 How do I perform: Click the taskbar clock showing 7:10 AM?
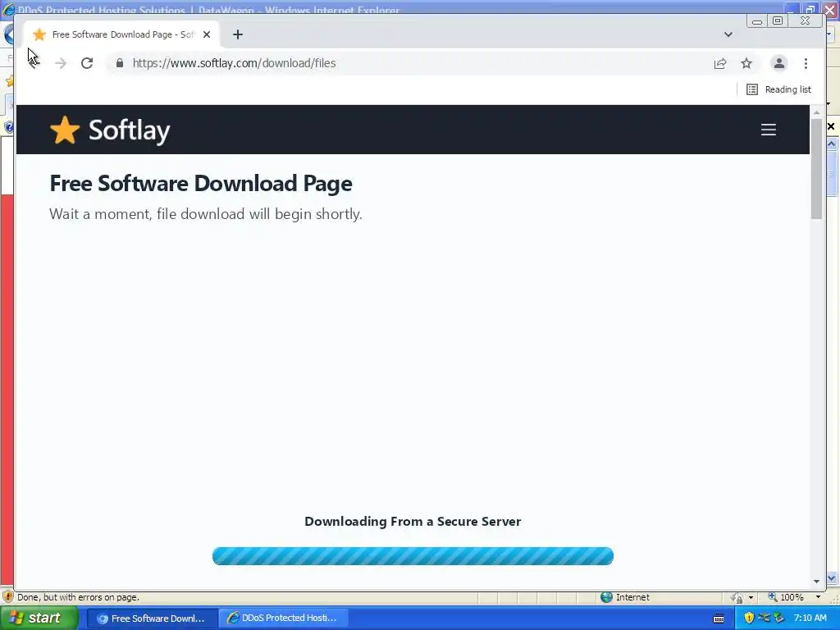pos(810,619)
